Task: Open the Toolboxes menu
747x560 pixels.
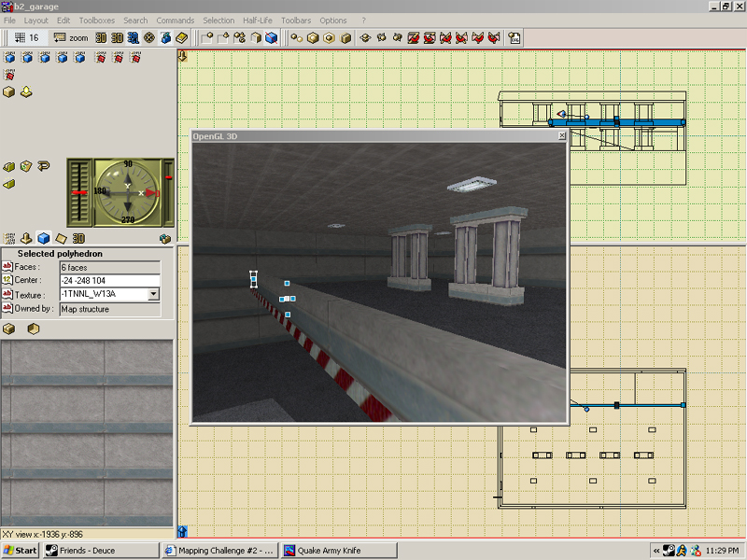Action: point(98,21)
